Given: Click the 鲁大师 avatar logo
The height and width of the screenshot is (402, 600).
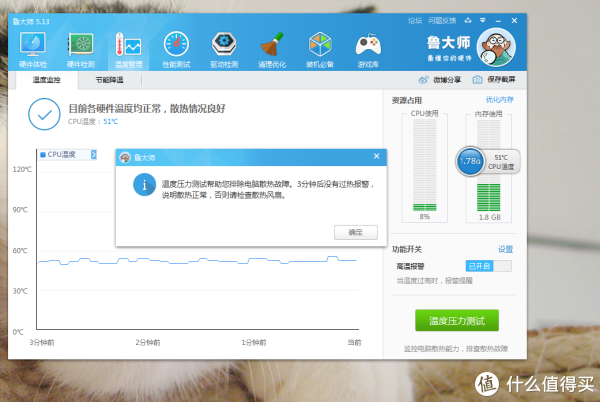Looking at the screenshot, I should click(496, 48).
